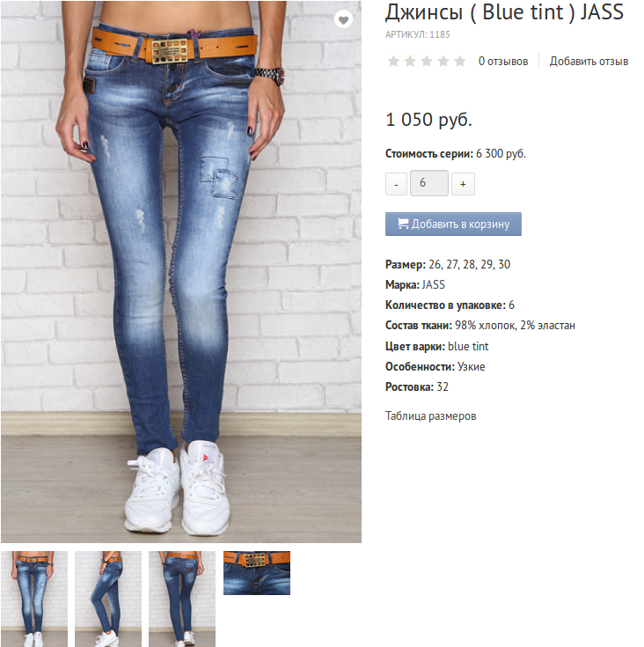
Task: Open the Добавить отзыв review link
Action: [589, 61]
